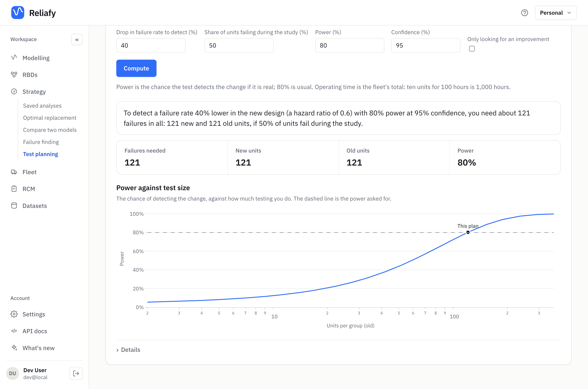Open RBDs block diagram icon
Screen dimensions: 588x389
pyautogui.click(x=14, y=75)
